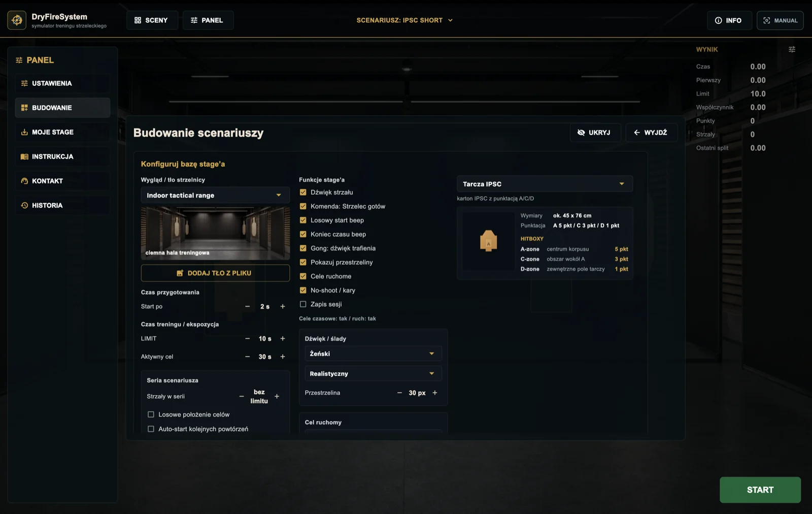Click DODAJ TŁO Z PLIKU button
The width and height of the screenshot is (812, 514).
point(215,273)
